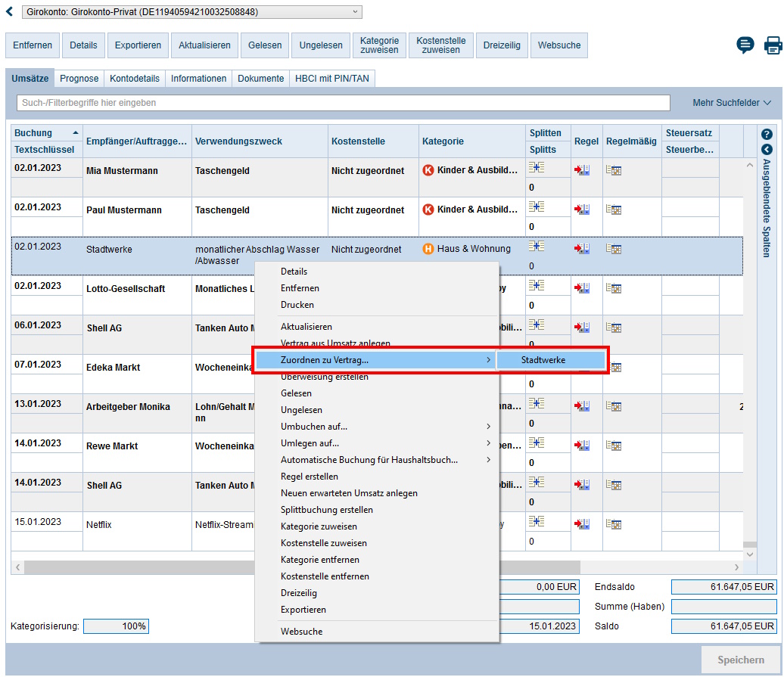The width and height of the screenshot is (784, 677).
Task: Select Stadtwerke in the contract submenu
Action: pos(550,360)
